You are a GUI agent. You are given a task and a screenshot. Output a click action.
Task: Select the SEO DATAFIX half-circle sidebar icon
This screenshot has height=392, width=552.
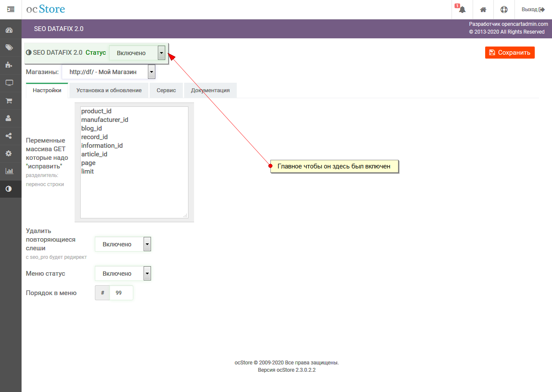pos(9,189)
